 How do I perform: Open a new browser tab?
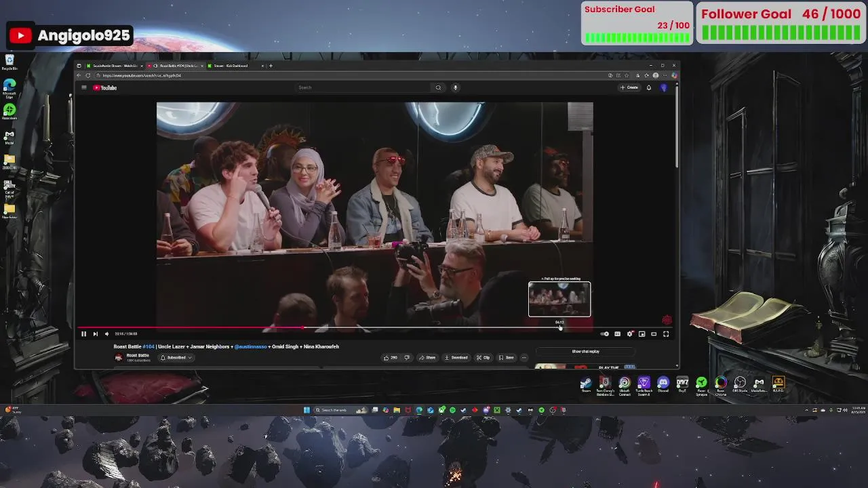tap(271, 66)
